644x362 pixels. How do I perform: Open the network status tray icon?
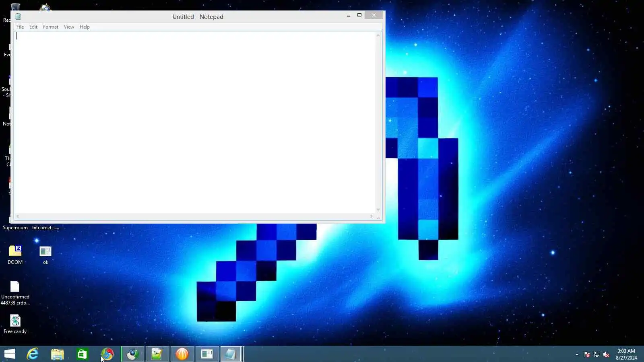[597, 354]
